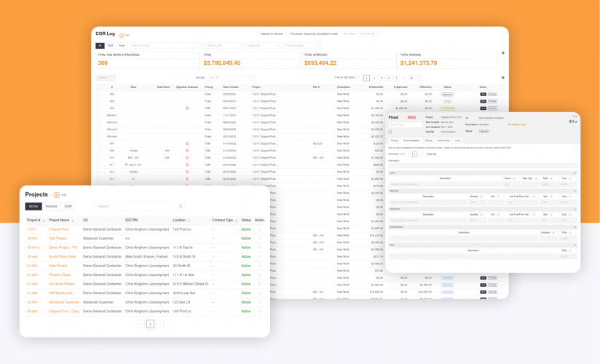Image resolution: width=600 pixels, height=364 pixels.
Task: Select checkbox for COR row 302
Action: pyautogui.click(x=99, y=94)
